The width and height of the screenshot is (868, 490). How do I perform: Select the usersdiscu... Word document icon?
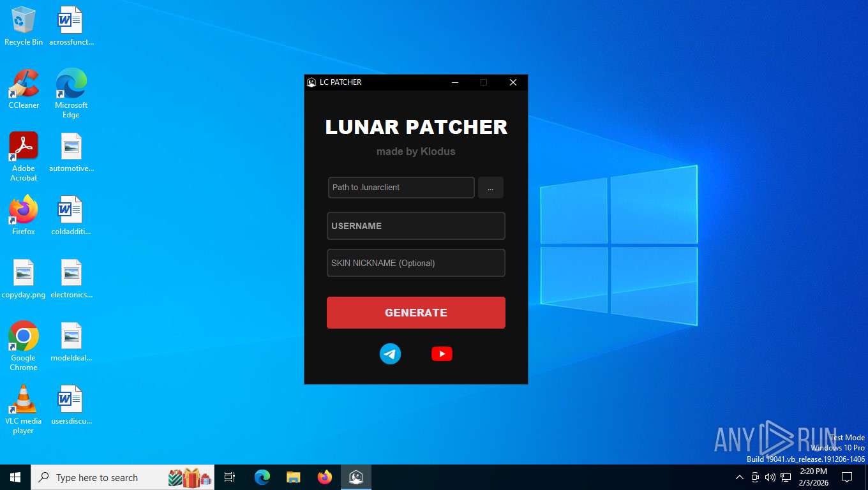[x=71, y=406]
